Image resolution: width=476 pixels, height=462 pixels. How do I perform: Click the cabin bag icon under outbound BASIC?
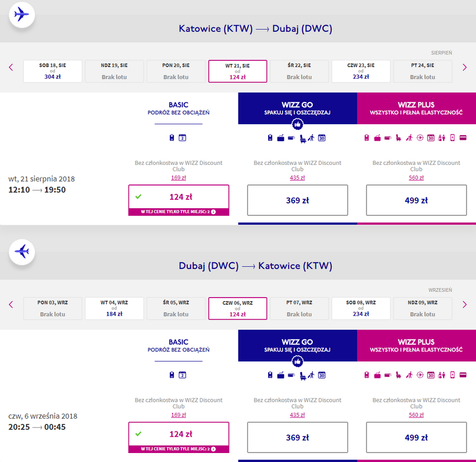click(172, 138)
